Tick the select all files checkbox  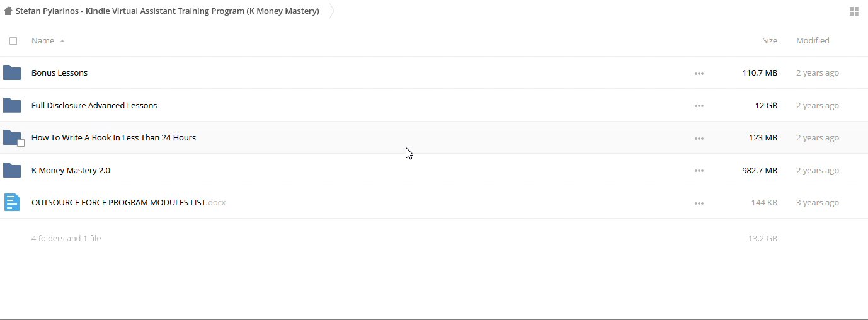click(x=13, y=41)
